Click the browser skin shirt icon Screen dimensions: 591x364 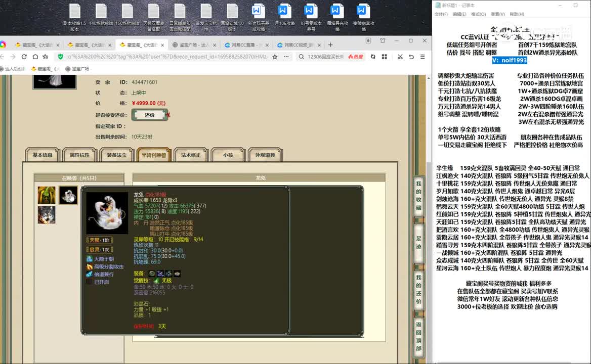coord(383,40)
